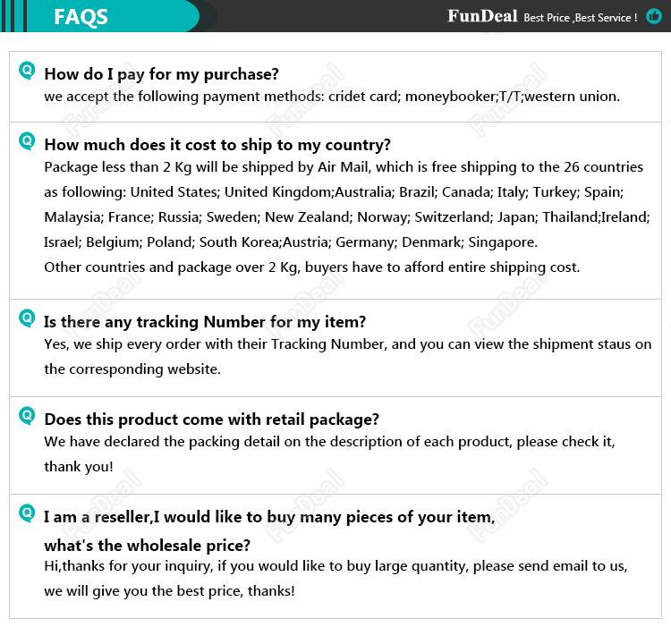Click the Q icon beside retail package question

click(27, 416)
